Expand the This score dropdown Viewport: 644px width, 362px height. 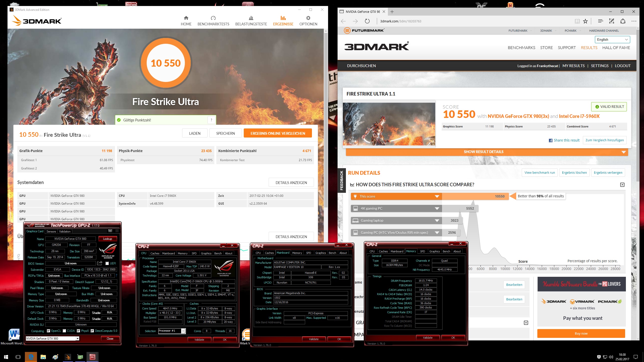(437, 196)
